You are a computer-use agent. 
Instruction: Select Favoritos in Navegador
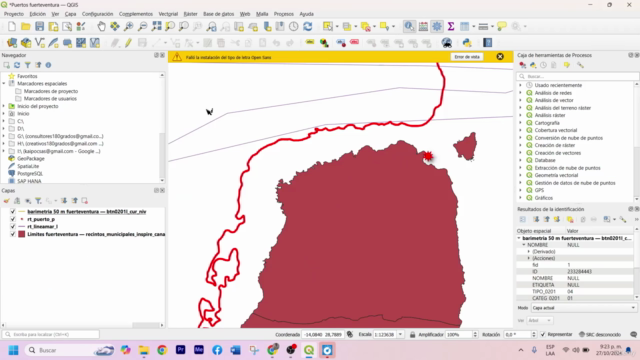[x=27, y=76]
